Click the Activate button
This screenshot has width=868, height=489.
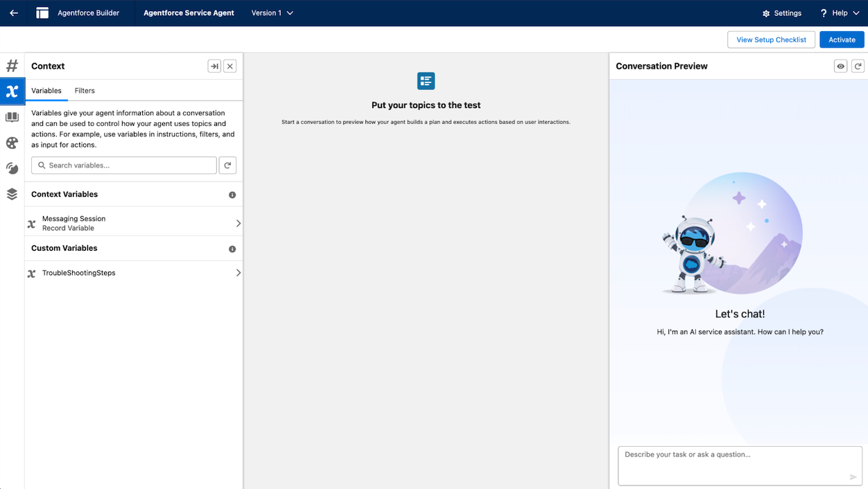(x=842, y=39)
